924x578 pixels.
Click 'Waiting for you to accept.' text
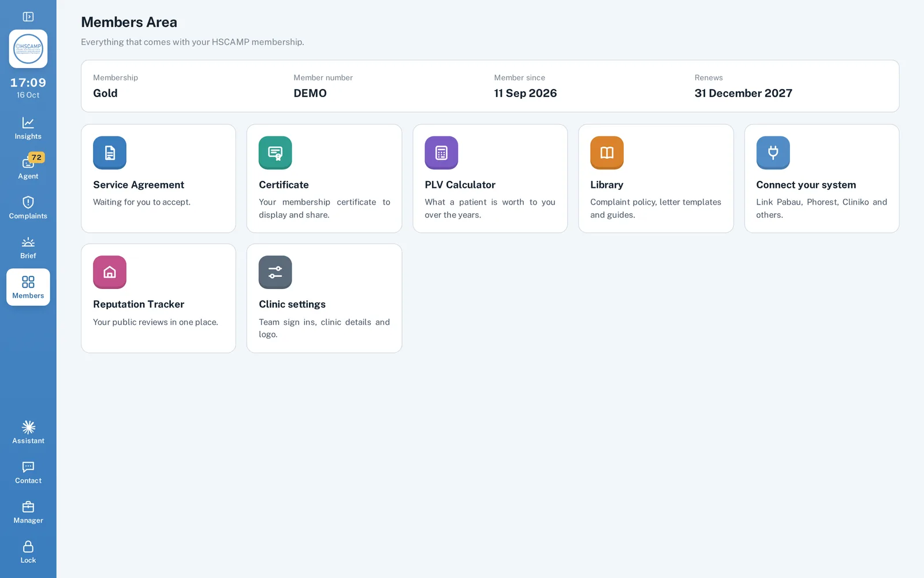[142, 202]
